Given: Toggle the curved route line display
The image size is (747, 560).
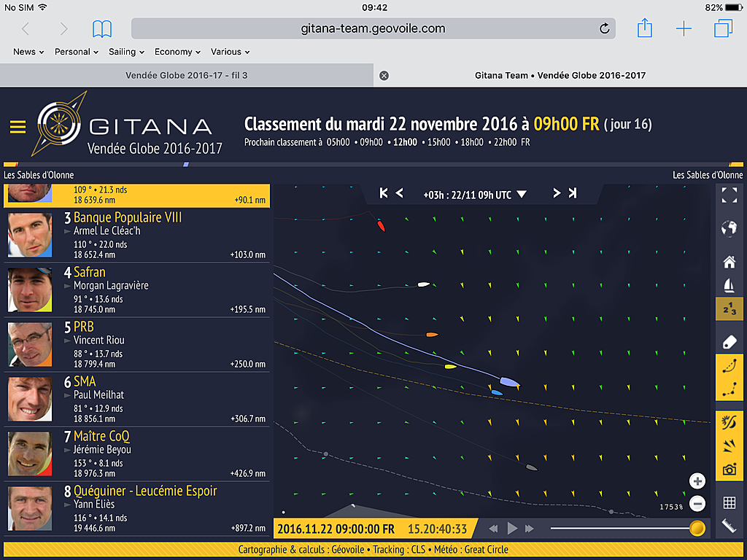Looking at the screenshot, I should (x=729, y=366).
